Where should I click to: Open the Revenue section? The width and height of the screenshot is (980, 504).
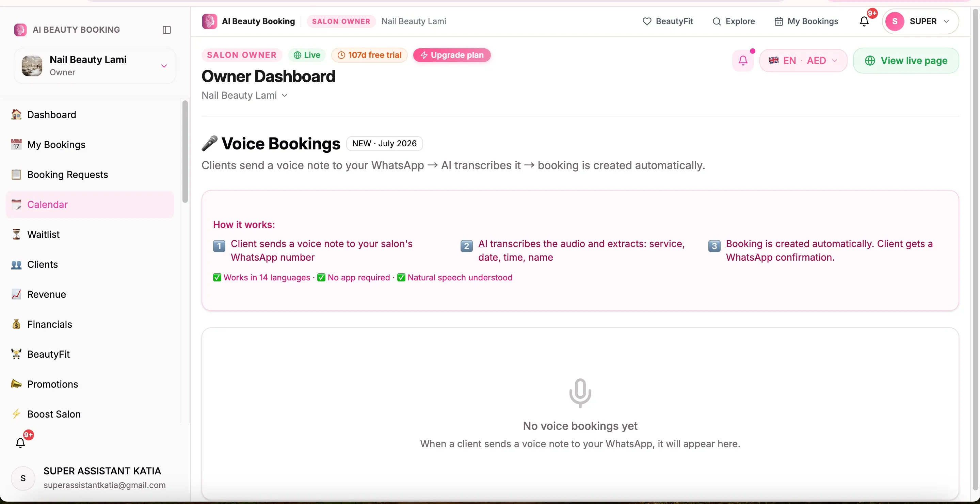coord(90,294)
